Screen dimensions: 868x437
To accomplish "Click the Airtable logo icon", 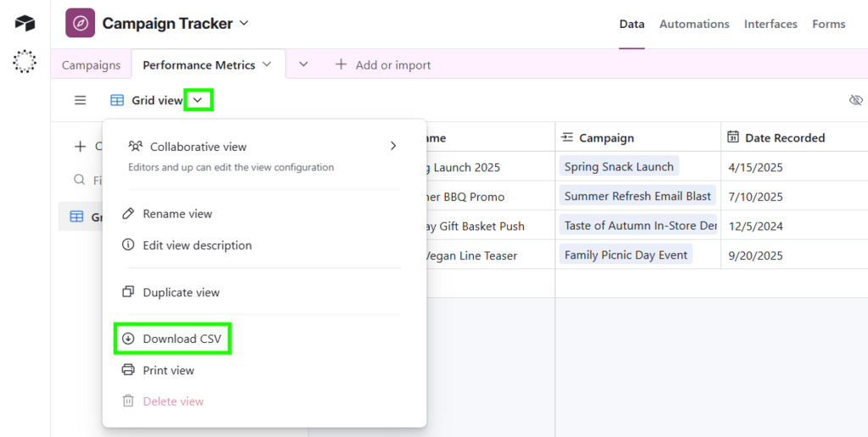I will [x=25, y=24].
